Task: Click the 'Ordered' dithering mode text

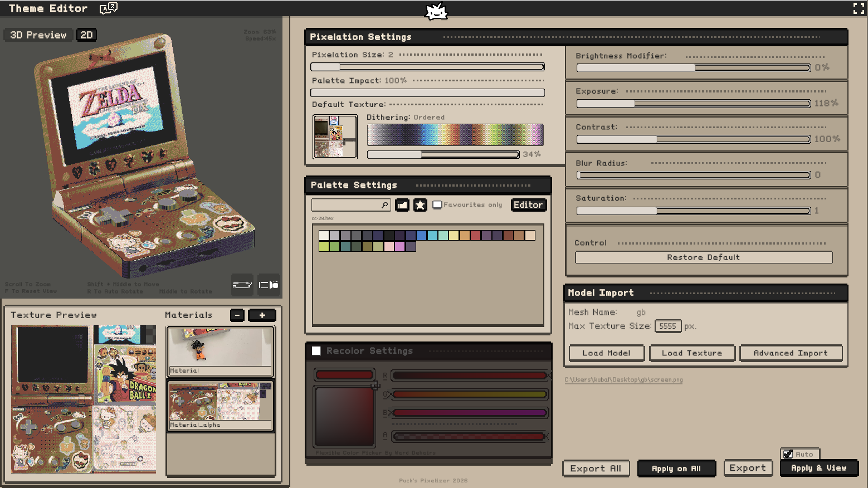Action: point(429,118)
